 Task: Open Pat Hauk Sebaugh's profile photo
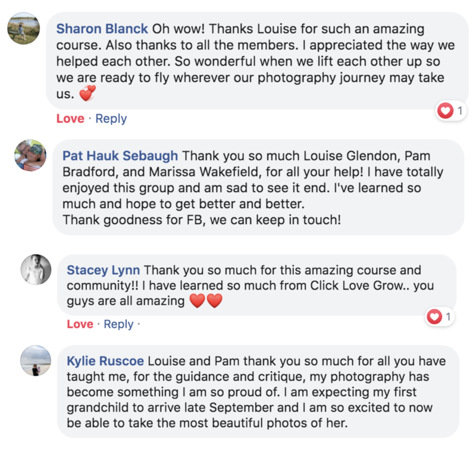(30, 156)
